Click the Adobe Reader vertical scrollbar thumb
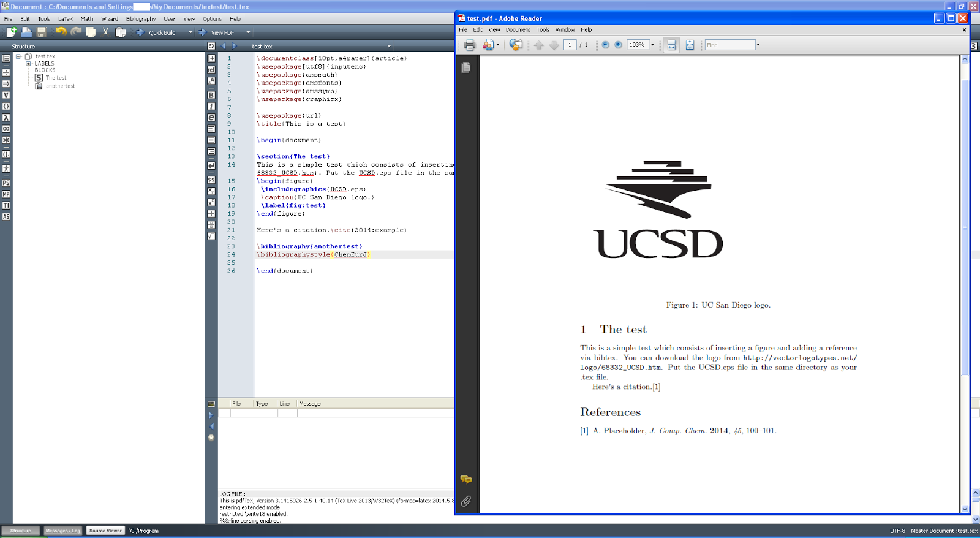The height and width of the screenshot is (538, 980). click(965, 227)
